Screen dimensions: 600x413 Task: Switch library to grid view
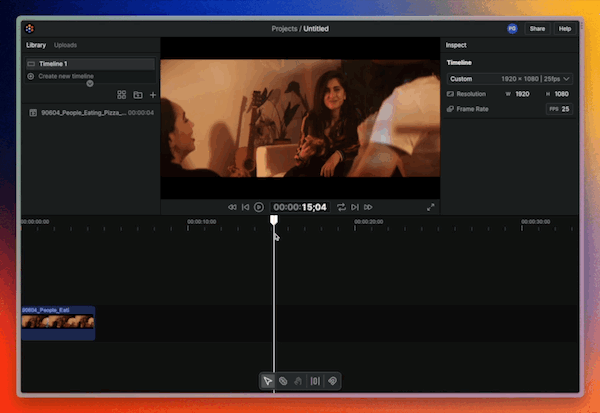[122, 95]
